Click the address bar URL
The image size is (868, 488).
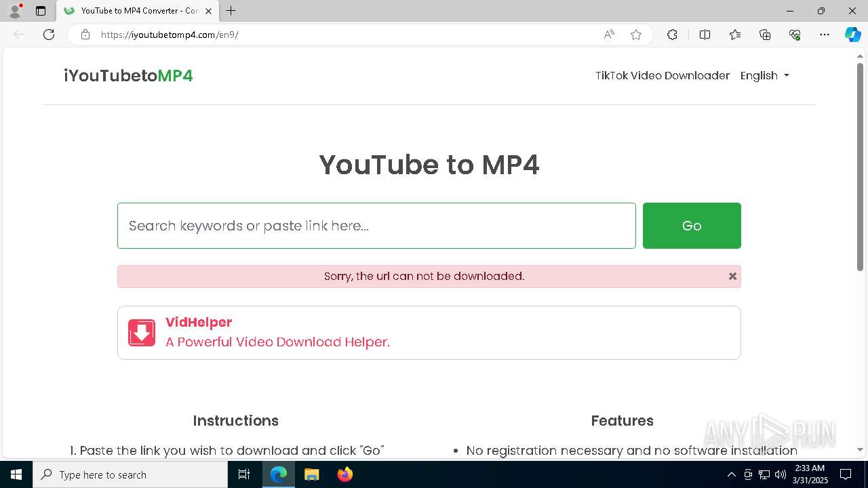click(x=170, y=35)
